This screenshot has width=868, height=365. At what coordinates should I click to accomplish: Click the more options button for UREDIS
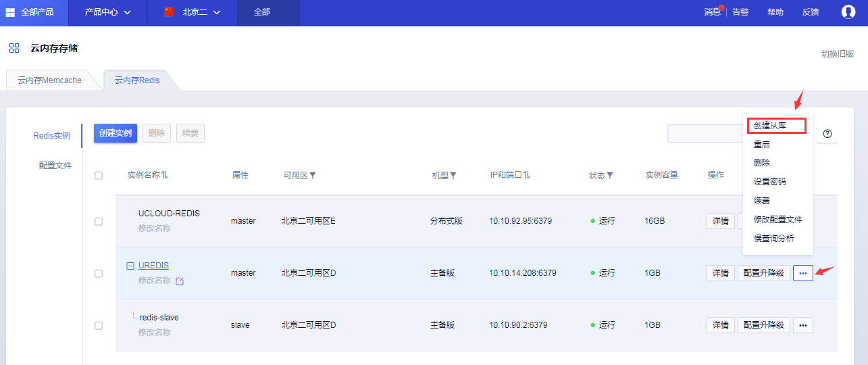(x=802, y=273)
